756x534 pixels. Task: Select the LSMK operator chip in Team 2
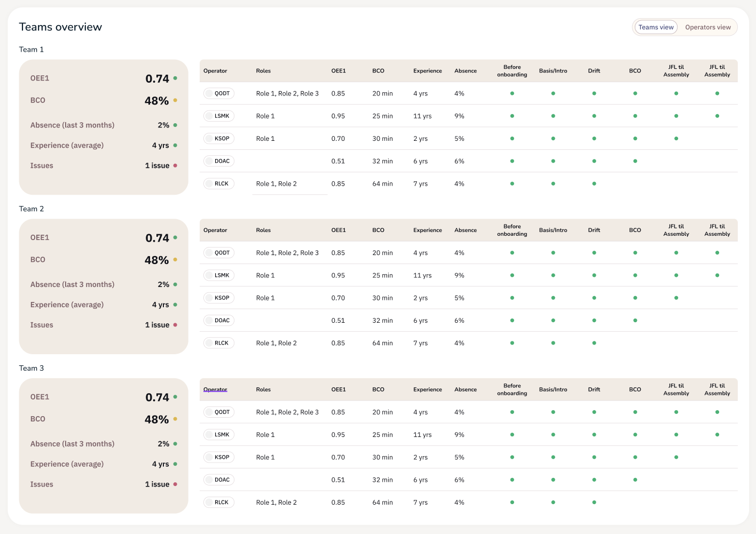[x=219, y=275]
